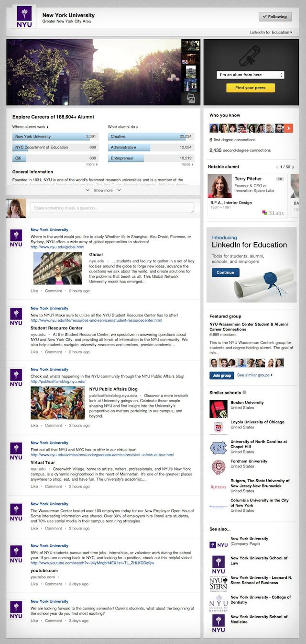306x644 pixels.
Task: Open Fordham University in Similar schools
Action: click(249, 462)
